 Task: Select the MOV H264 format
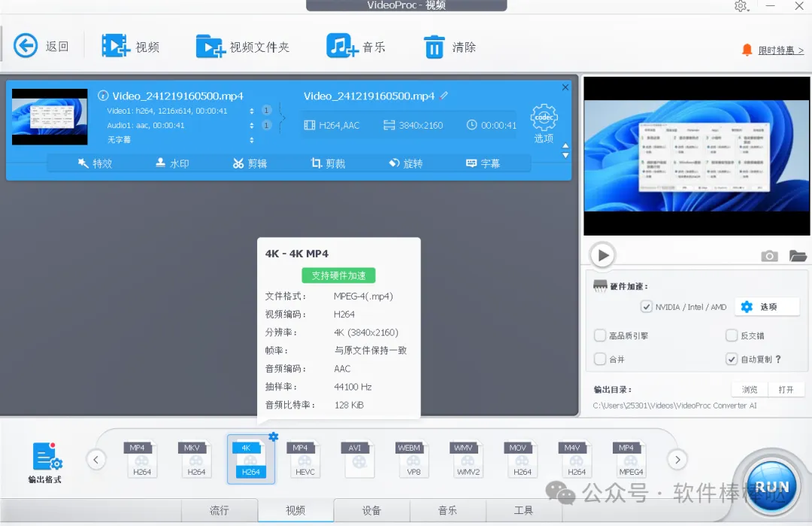click(522, 459)
